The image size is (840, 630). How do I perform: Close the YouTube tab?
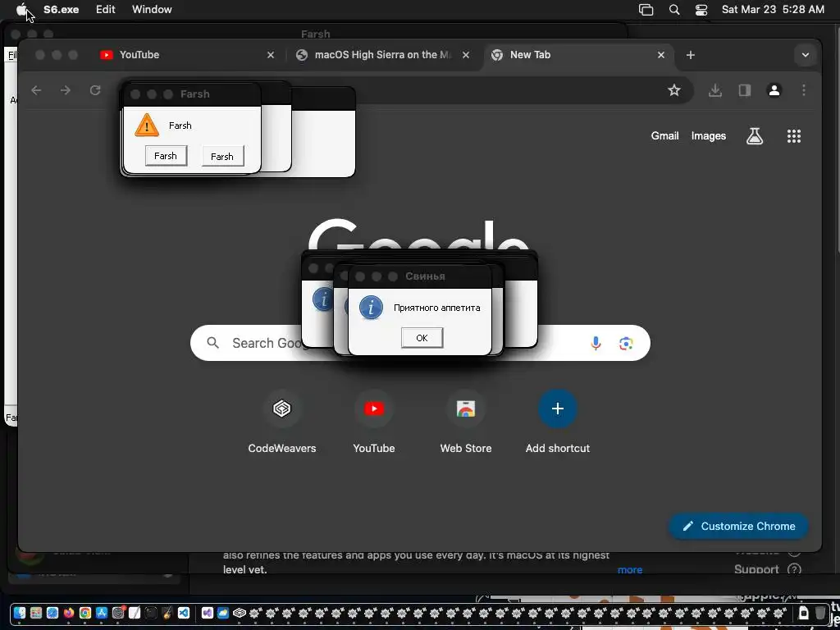pyautogui.click(x=271, y=55)
